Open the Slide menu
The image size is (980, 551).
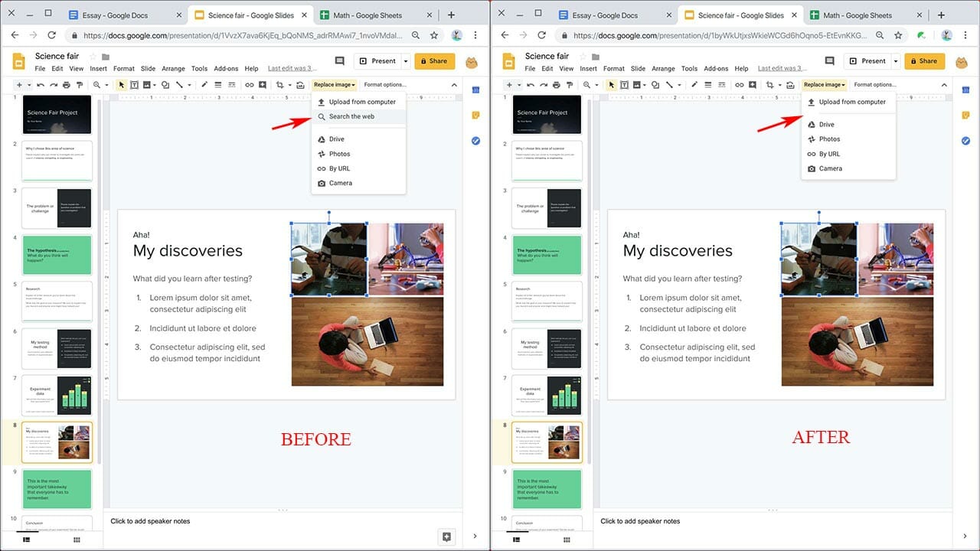point(148,67)
